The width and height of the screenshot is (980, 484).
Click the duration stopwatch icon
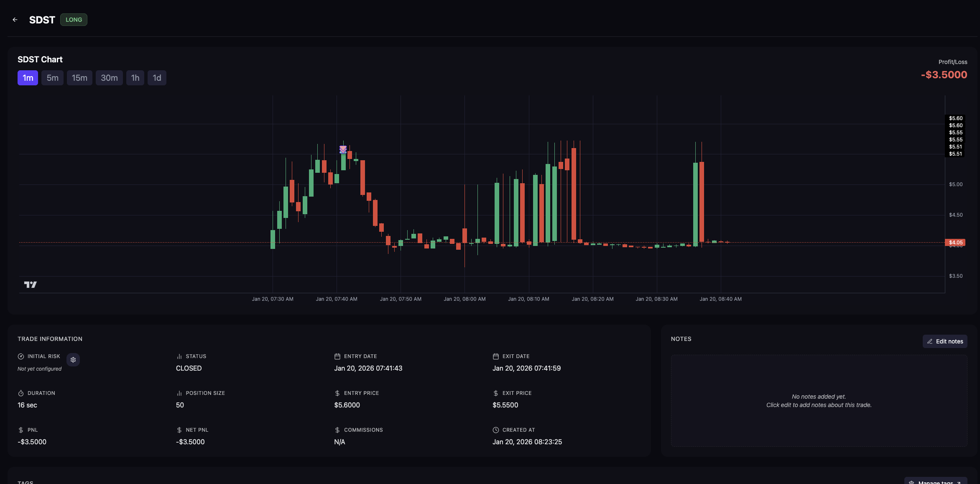pyautogui.click(x=21, y=393)
